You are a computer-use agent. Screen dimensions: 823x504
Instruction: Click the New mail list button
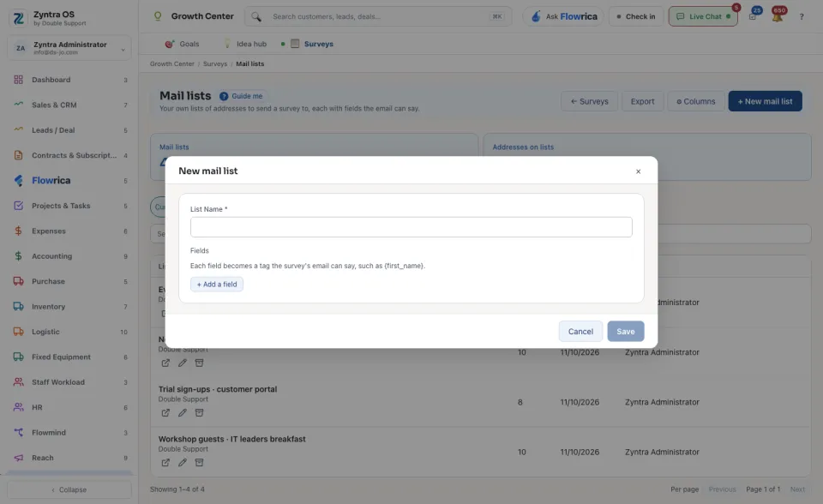pyautogui.click(x=765, y=101)
